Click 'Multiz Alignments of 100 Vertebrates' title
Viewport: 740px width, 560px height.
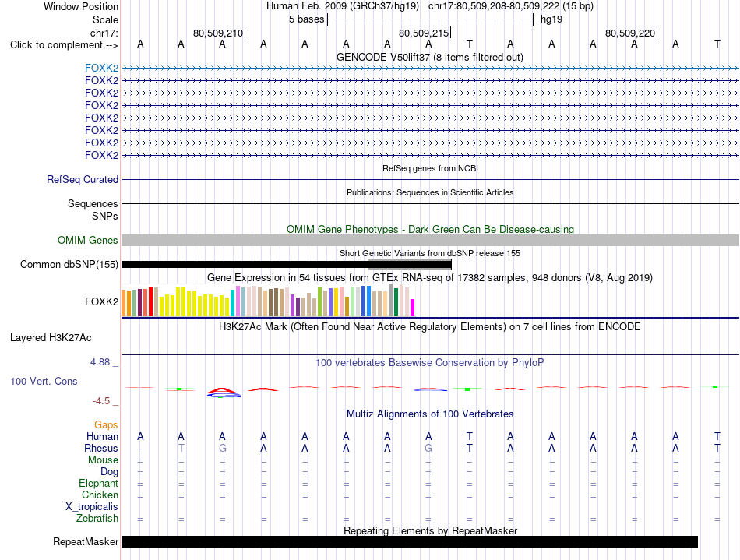click(430, 414)
